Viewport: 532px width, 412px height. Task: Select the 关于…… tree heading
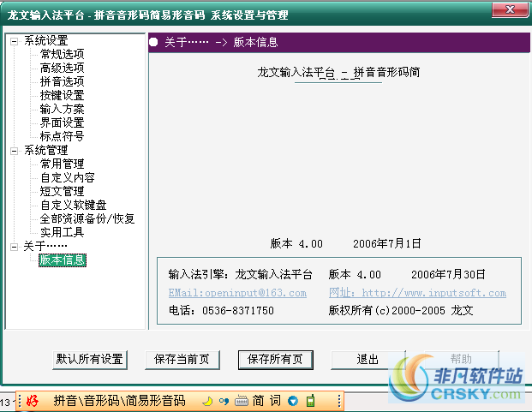[45, 246]
